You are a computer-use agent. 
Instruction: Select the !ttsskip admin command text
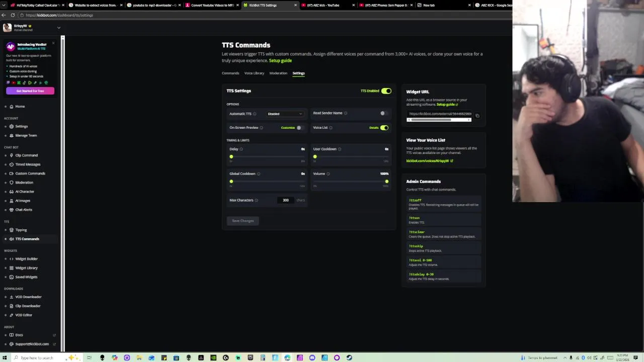pyautogui.click(x=416, y=246)
